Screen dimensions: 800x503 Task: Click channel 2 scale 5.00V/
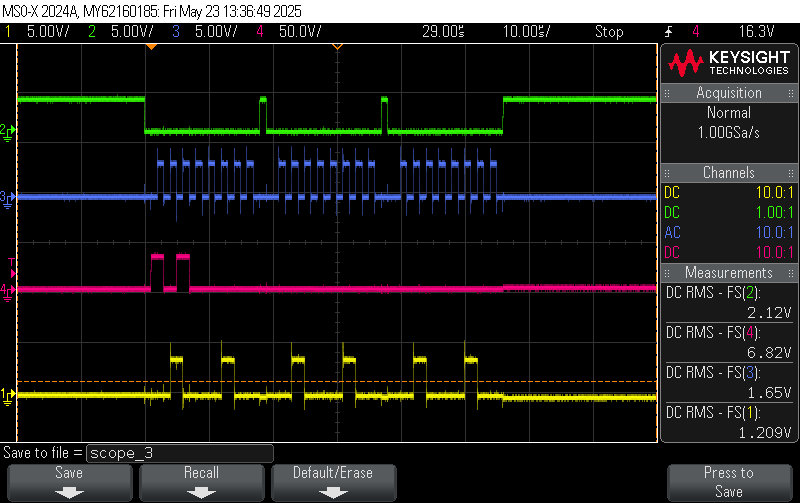[x=132, y=32]
